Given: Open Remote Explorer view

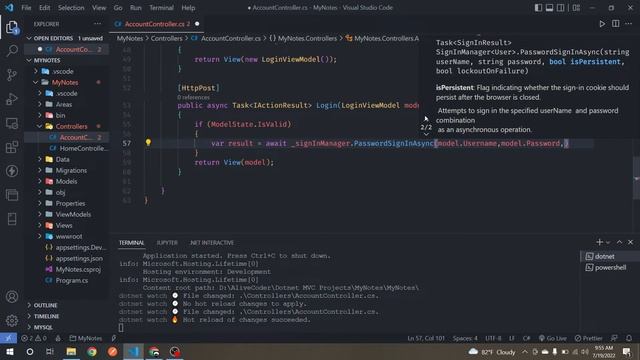Looking at the screenshot, I should (12, 123).
